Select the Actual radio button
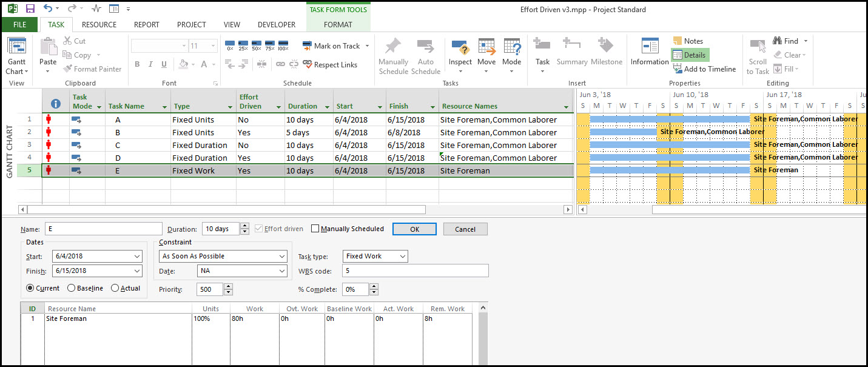868x367 pixels. [115, 288]
